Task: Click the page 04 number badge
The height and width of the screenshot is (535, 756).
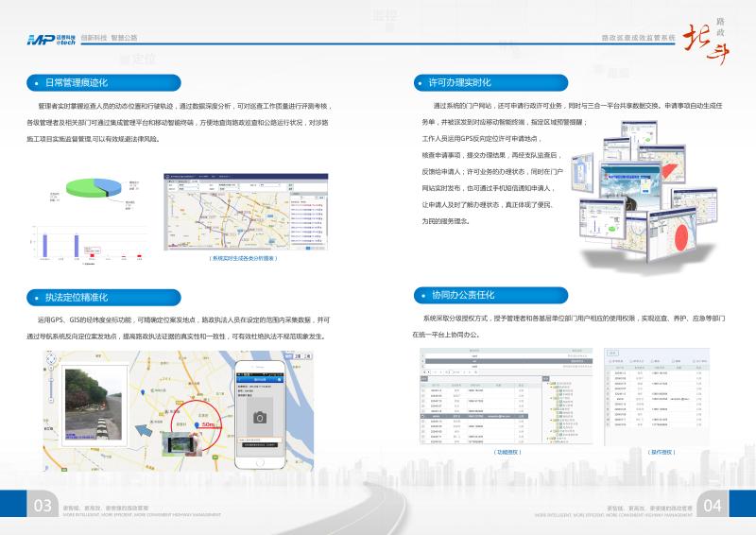Action: [713, 507]
